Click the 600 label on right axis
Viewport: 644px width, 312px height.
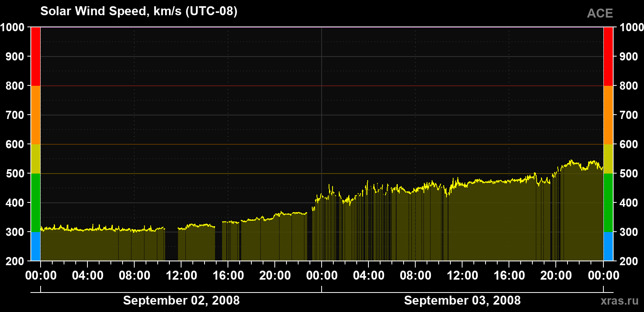629,144
